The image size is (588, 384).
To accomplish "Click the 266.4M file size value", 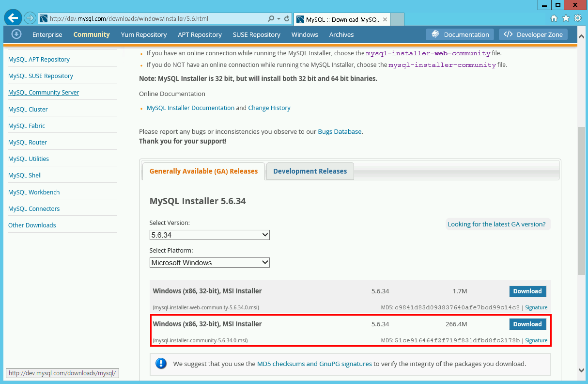I will [456, 324].
